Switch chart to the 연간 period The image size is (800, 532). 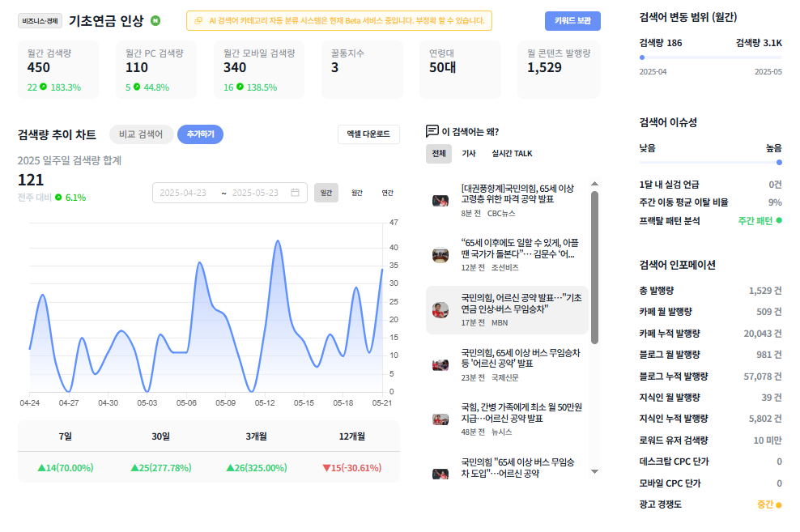[388, 193]
